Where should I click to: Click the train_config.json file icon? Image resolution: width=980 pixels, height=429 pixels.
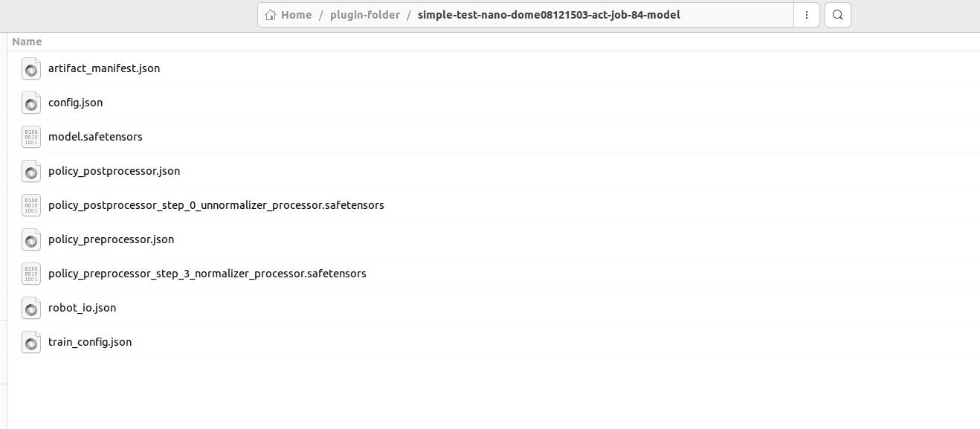coord(31,342)
